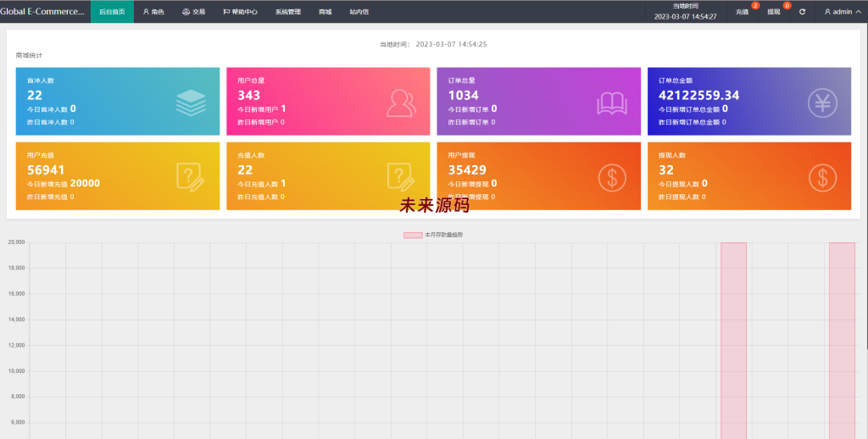The image size is (868, 439).
Task: Click the dollar circle icon on 用户提现 card
Action: click(612, 178)
